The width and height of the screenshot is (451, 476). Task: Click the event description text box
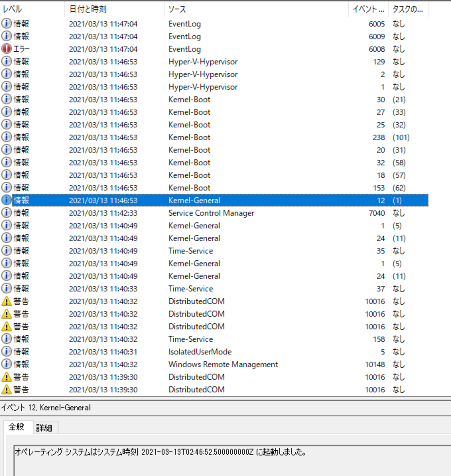(232, 460)
